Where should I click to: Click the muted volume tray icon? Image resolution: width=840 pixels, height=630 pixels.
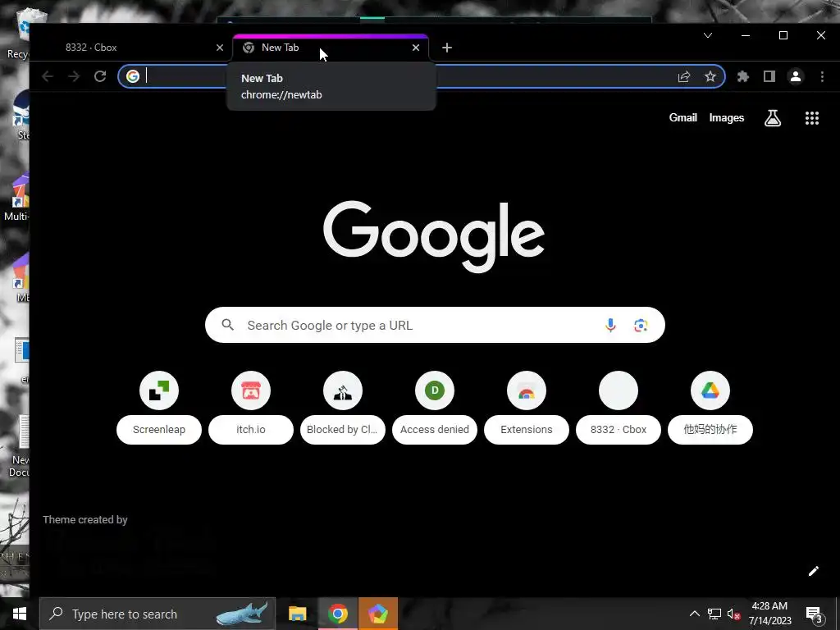733,614
